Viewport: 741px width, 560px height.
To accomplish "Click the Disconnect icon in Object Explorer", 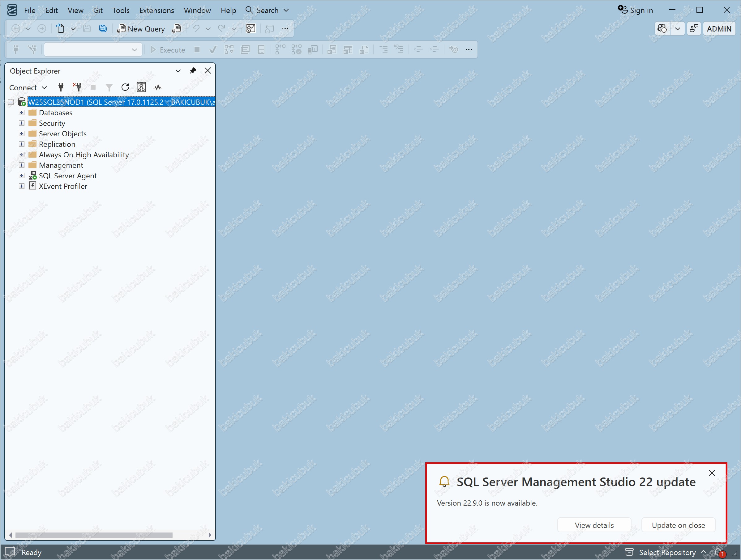I will (77, 87).
